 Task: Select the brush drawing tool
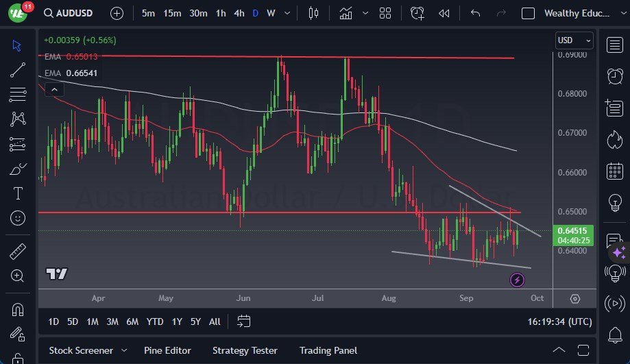tap(18, 169)
